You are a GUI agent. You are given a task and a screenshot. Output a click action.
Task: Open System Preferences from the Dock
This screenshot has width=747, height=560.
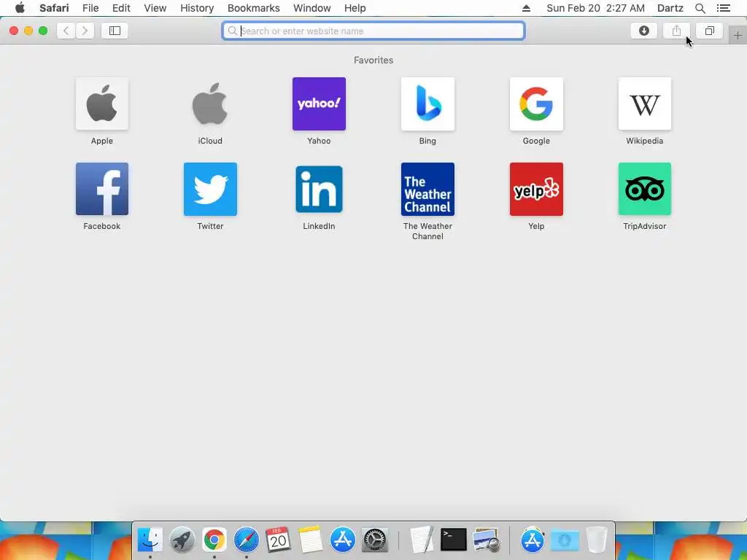click(375, 540)
